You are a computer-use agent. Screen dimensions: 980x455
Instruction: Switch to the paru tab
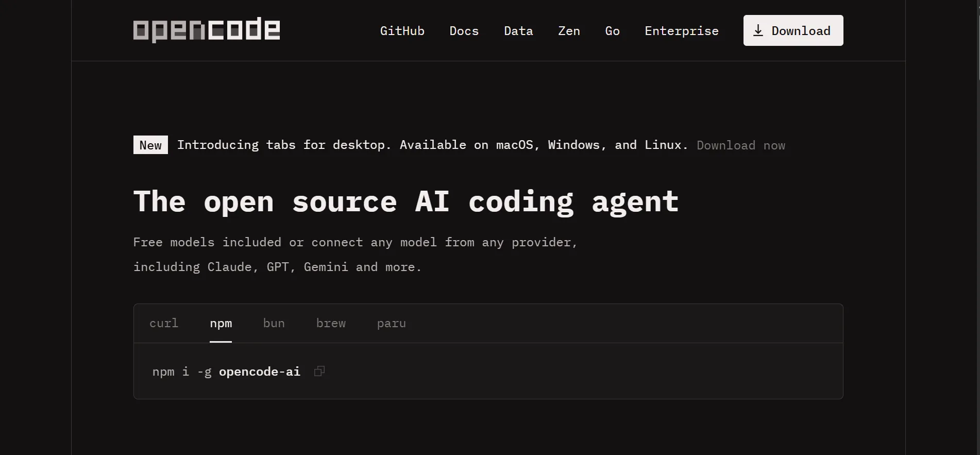click(x=392, y=323)
